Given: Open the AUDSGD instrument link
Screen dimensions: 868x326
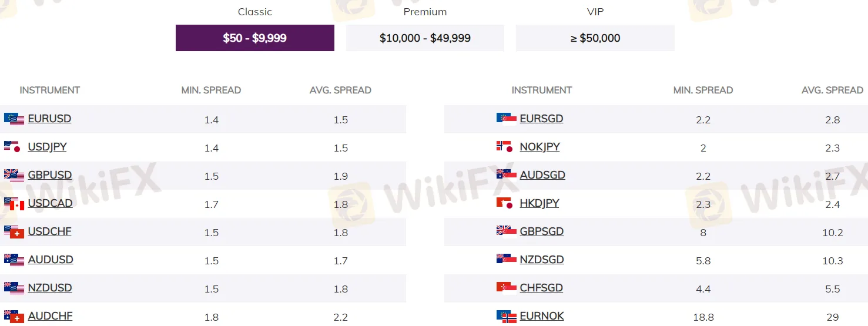Looking at the screenshot, I should coord(542,175).
